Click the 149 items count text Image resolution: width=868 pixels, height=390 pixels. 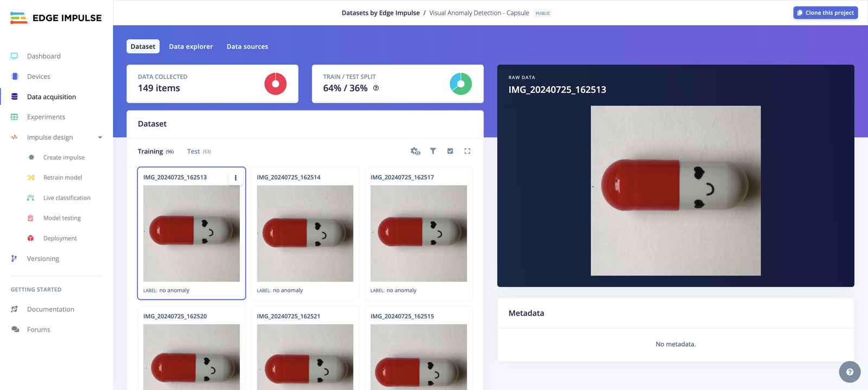tap(159, 88)
